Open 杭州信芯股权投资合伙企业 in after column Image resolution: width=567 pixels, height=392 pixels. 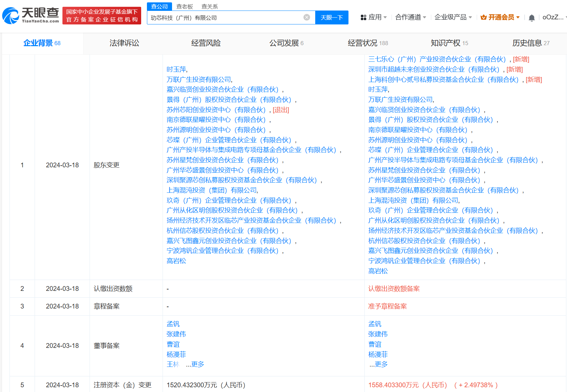click(x=424, y=241)
